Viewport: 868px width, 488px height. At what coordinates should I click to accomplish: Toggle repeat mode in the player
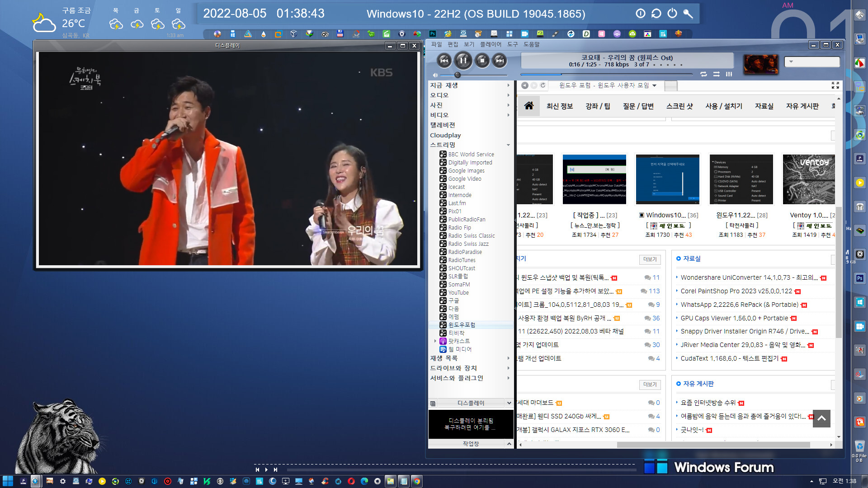click(703, 74)
